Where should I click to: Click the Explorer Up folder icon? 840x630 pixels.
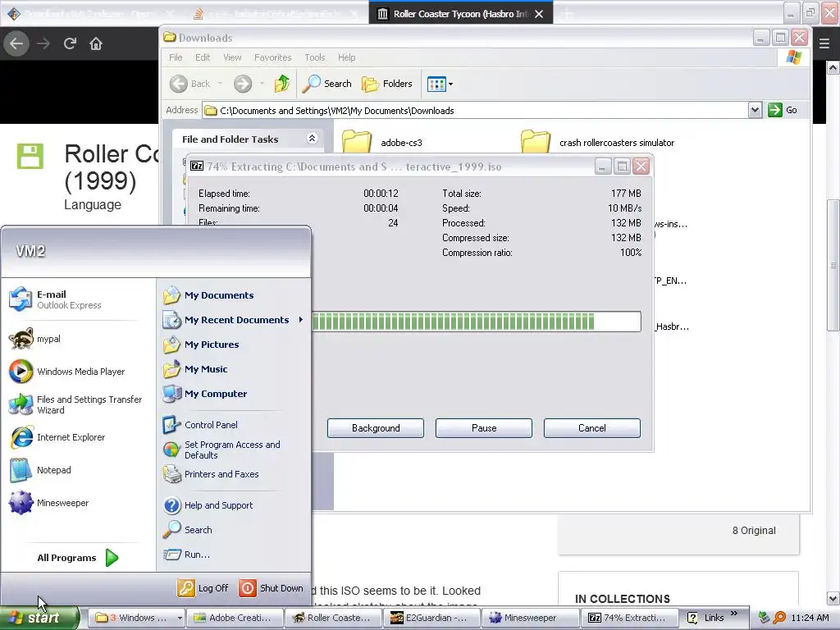(282, 84)
